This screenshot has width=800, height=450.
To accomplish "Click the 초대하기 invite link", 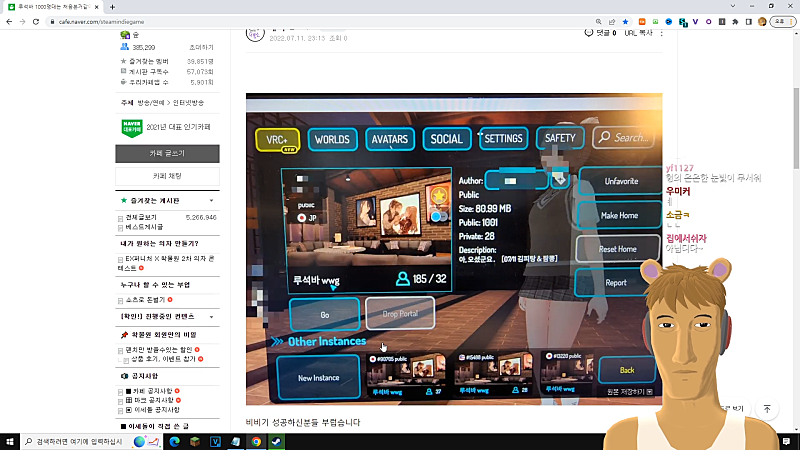I will (x=202, y=47).
